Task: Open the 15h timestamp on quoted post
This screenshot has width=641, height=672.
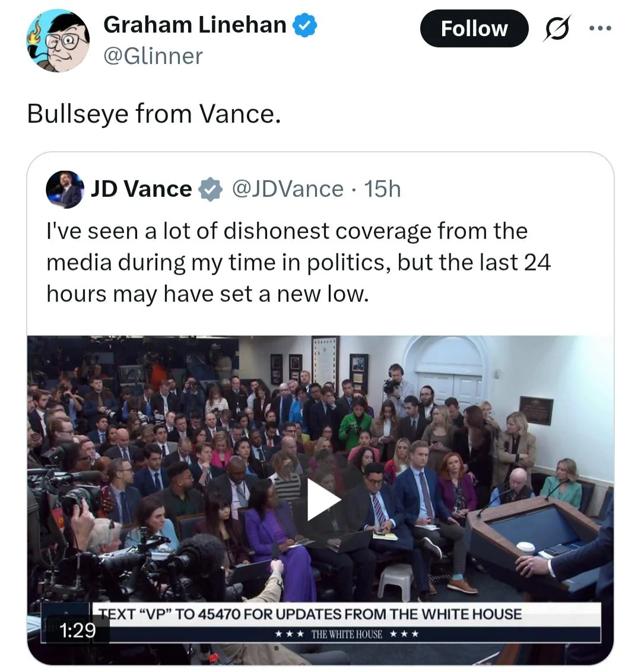Action: 383,189
